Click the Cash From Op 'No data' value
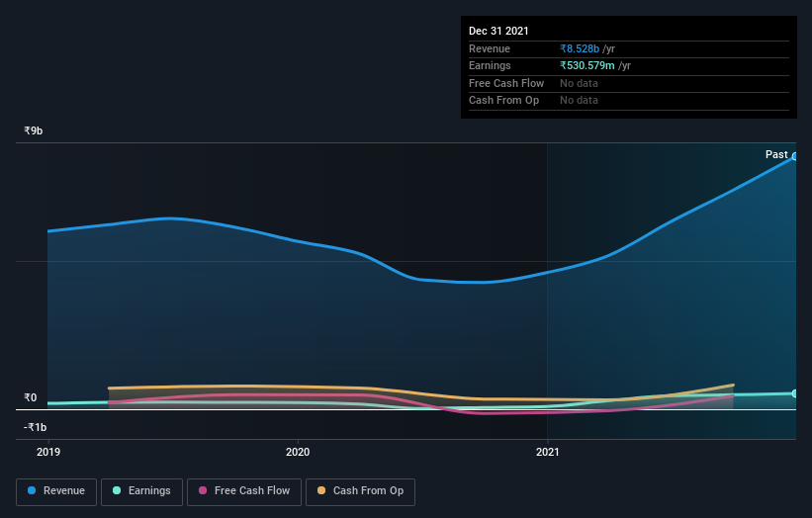812x518 pixels. coord(579,101)
